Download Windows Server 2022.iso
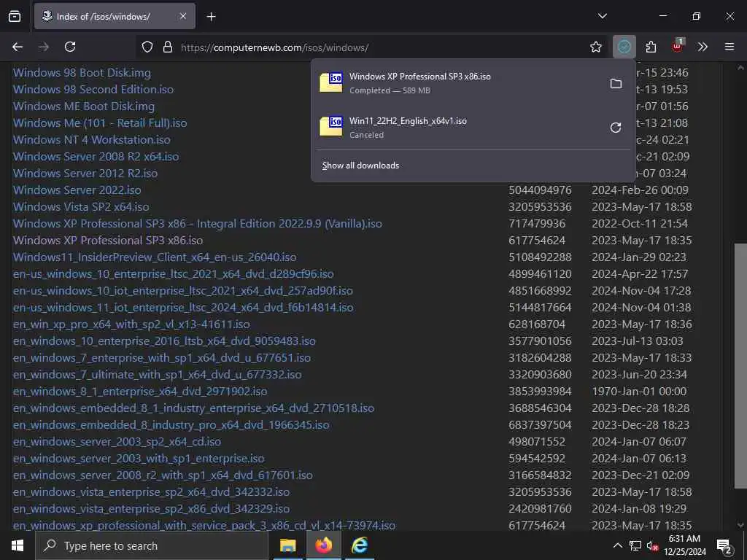Screen dimensions: 747x560 click(77, 190)
